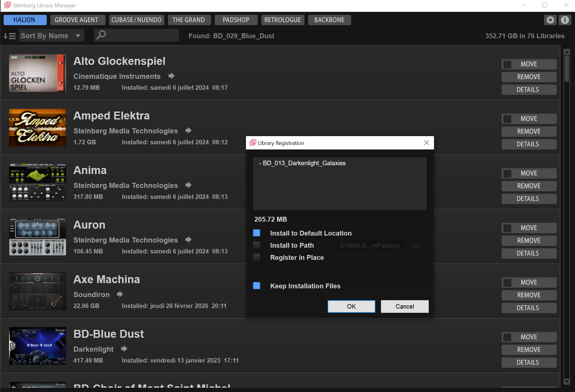
Task: Check the Register in Place option
Action: point(257,257)
